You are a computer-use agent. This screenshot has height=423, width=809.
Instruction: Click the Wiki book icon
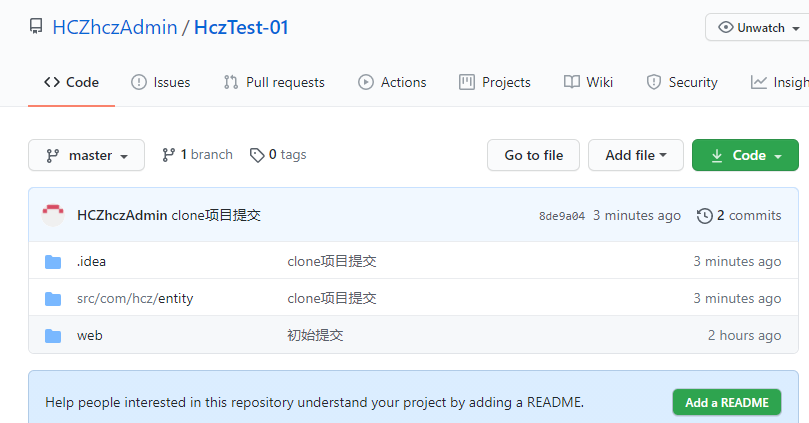(x=571, y=82)
